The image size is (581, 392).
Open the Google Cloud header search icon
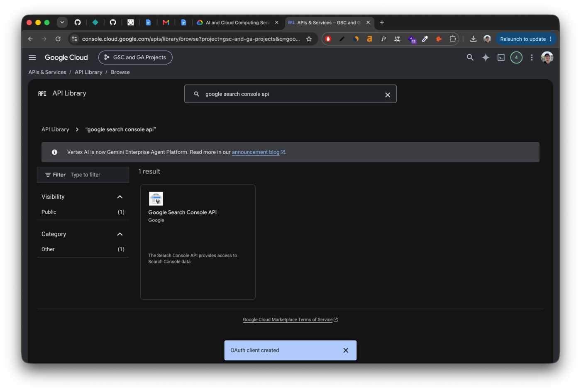[470, 58]
